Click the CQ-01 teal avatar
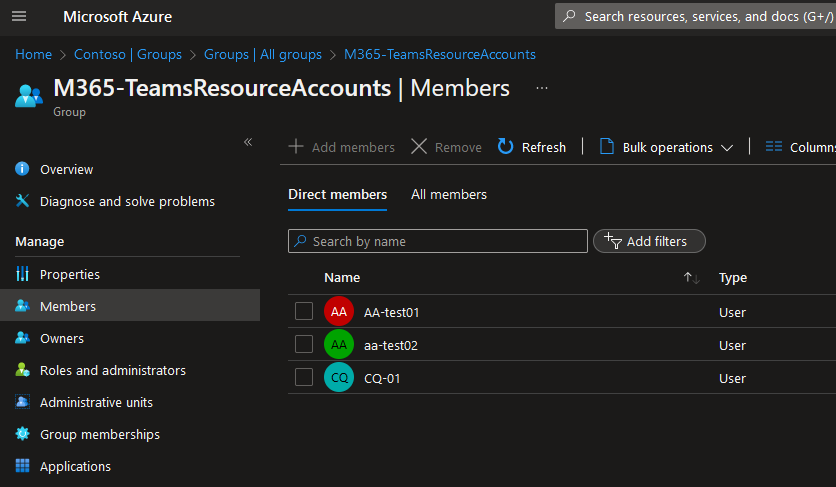The height and width of the screenshot is (487, 836). [339, 378]
